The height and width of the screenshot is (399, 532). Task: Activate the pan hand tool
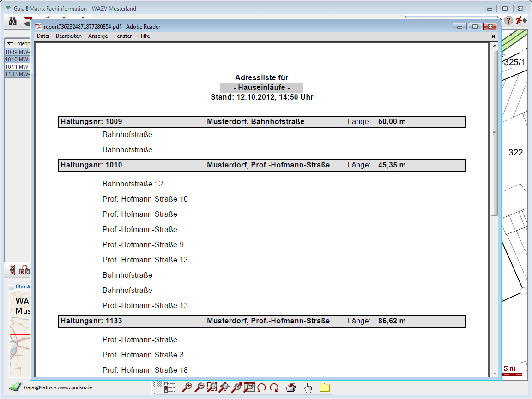click(308, 387)
